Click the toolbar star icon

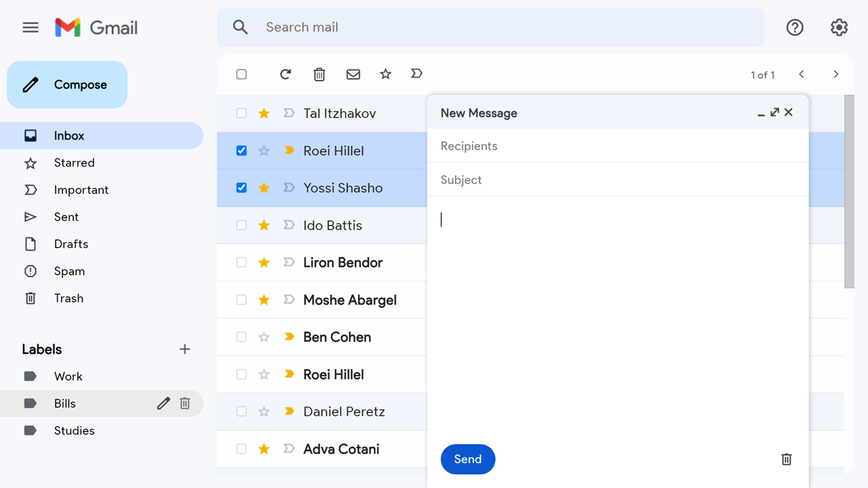tap(385, 75)
